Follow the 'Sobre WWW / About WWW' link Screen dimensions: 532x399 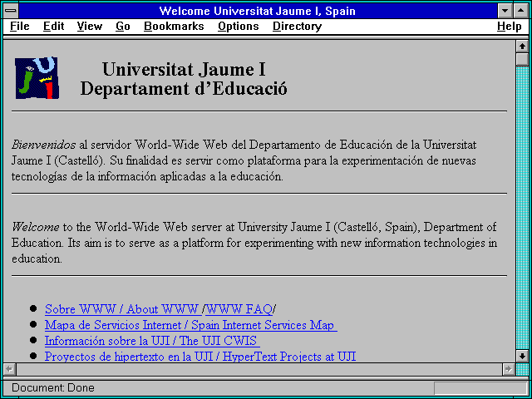[x=122, y=309]
